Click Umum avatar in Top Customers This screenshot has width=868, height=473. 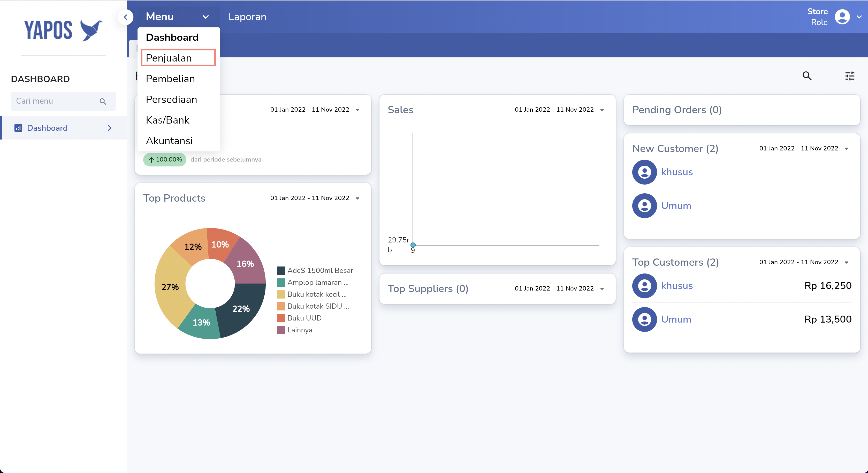pos(644,319)
